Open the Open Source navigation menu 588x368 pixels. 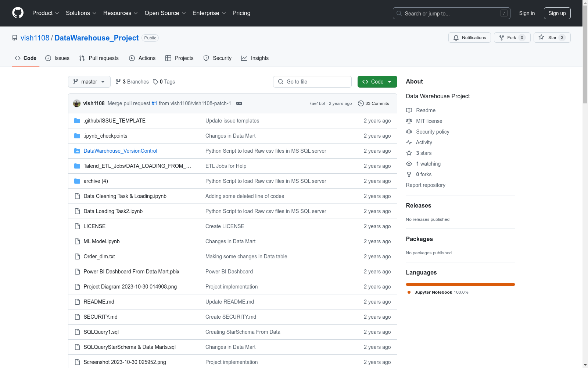[x=165, y=13]
